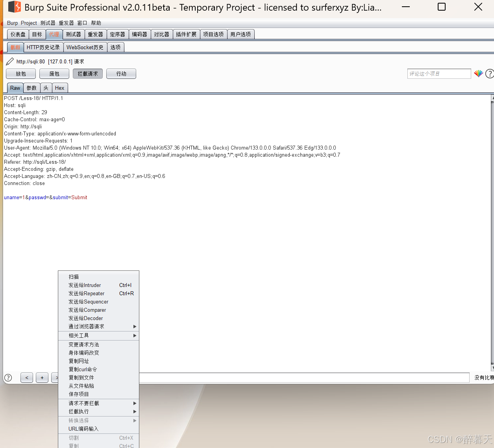Choose 从文件粘贴 in context menu
Image resolution: width=494 pixels, height=448 pixels.
(98, 386)
